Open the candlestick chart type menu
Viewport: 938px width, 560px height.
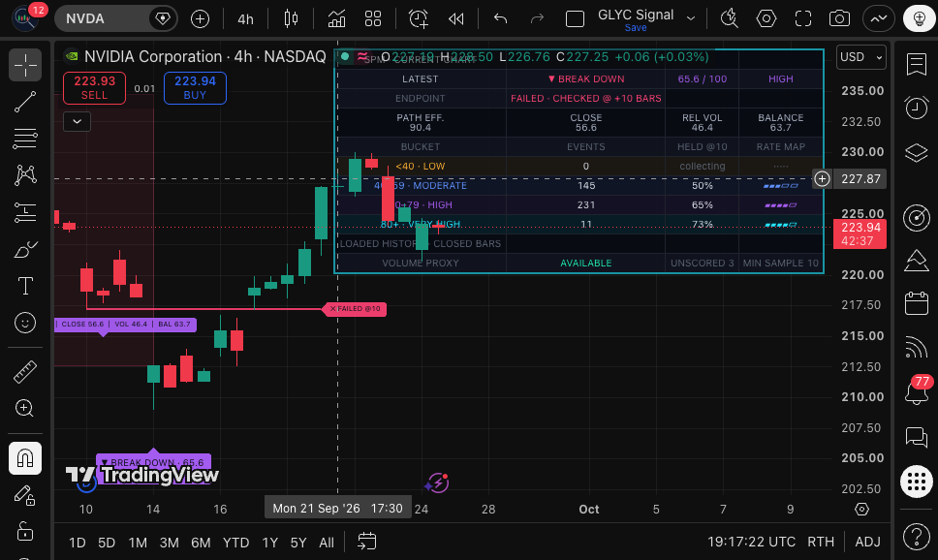292,18
